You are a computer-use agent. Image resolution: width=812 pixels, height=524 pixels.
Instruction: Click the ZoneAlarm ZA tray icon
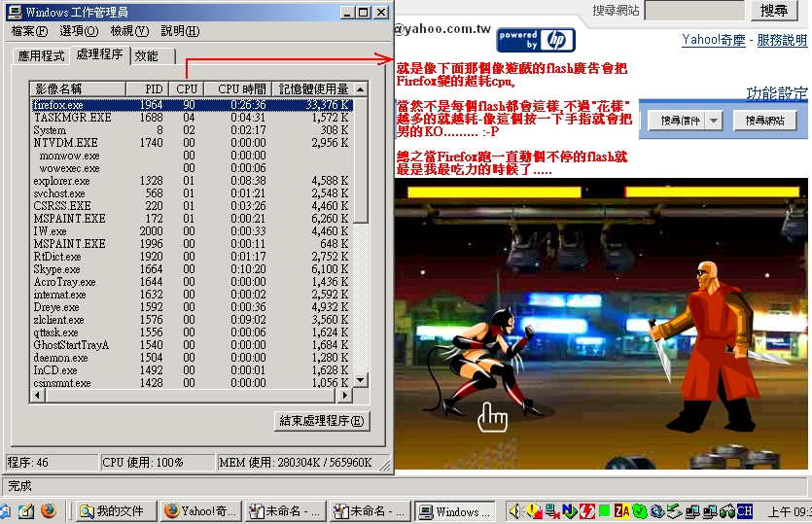coord(621,510)
